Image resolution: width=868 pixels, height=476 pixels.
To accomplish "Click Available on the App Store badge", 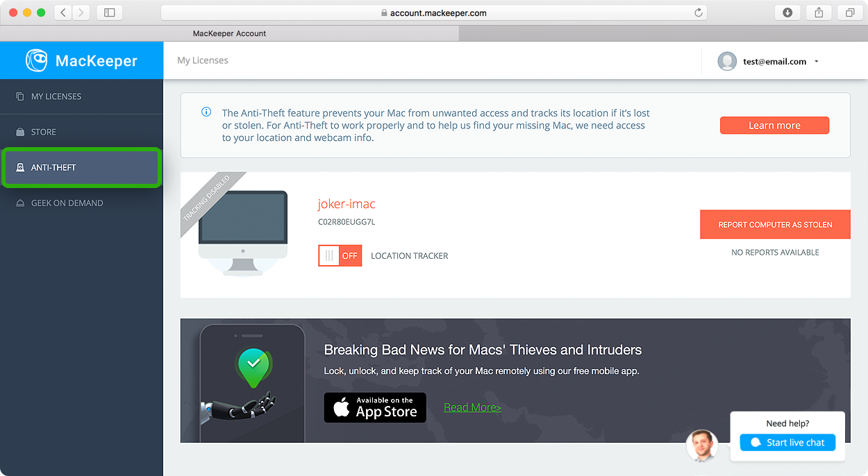I will click(375, 407).
